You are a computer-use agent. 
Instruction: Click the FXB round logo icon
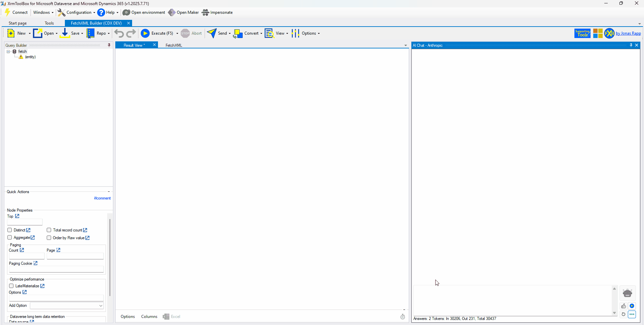pyautogui.click(x=609, y=33)
